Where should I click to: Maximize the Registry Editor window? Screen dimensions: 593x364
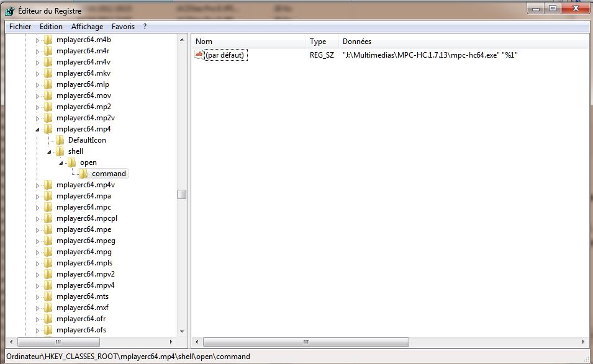point(553,8)
